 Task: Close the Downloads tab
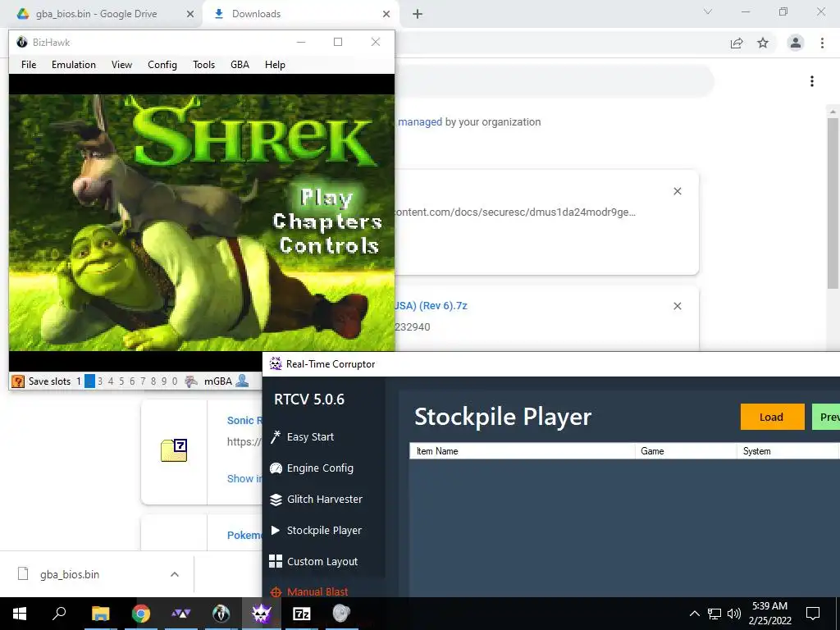(386, 15)
